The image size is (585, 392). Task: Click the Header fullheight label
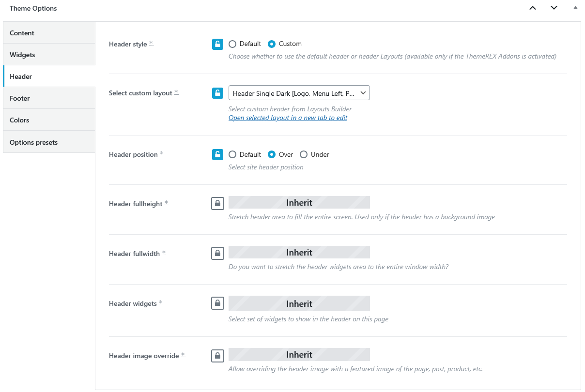[136, 204]
